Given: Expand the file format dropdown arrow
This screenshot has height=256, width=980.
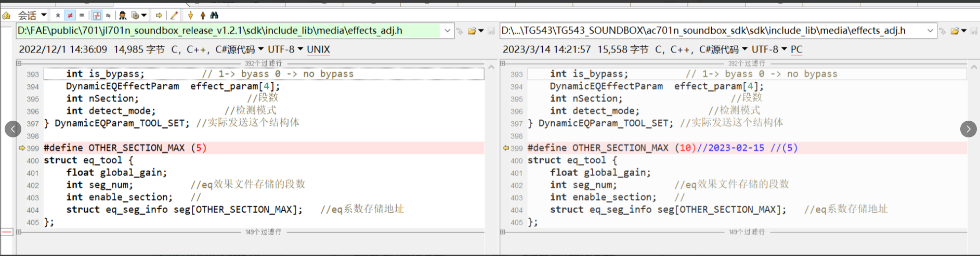Looking at the screenshot, I should pyautogui.click(x=144, y=16).
